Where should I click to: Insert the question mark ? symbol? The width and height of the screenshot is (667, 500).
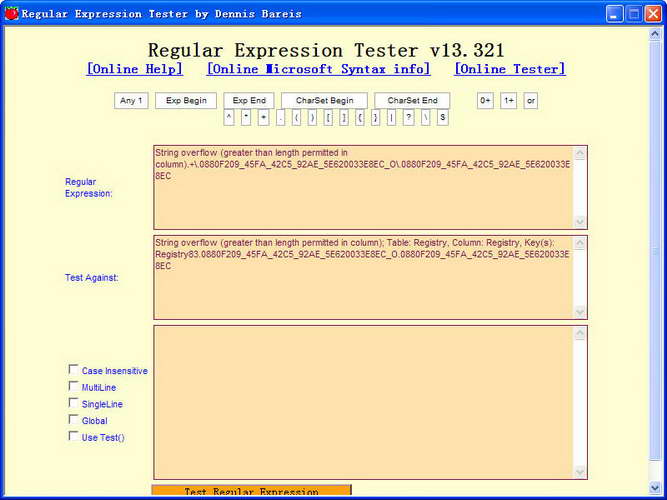pyautogui.click(x=408, y=117)
